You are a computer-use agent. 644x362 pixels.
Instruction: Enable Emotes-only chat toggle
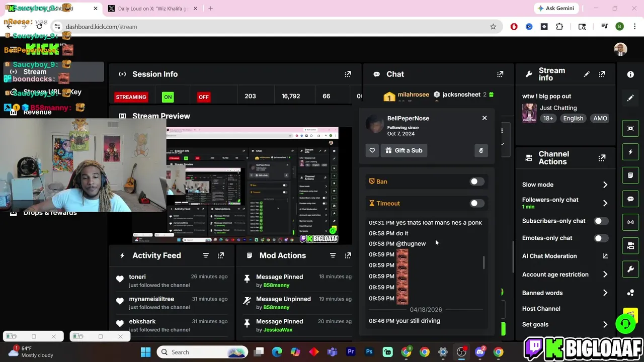(601, 238)
